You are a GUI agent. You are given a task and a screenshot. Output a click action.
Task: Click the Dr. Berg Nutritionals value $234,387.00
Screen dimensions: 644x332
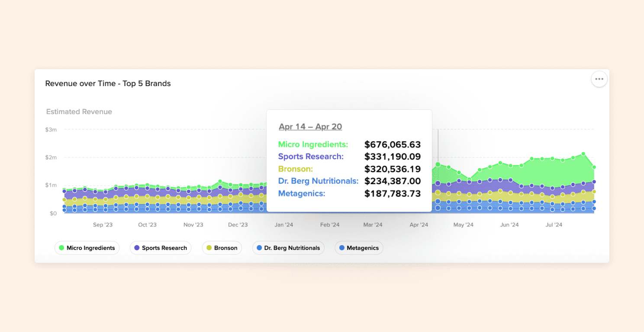pos(393,181)
